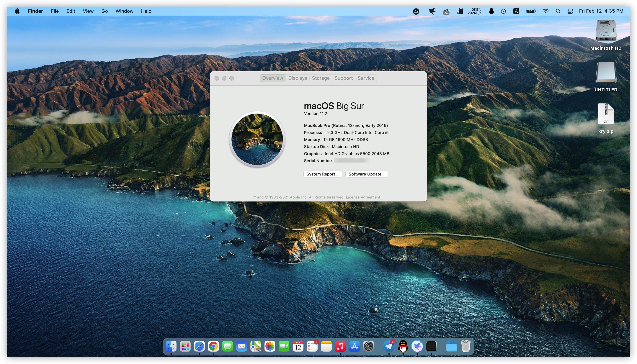Open input source menu (A icon)

coord(516,11)
